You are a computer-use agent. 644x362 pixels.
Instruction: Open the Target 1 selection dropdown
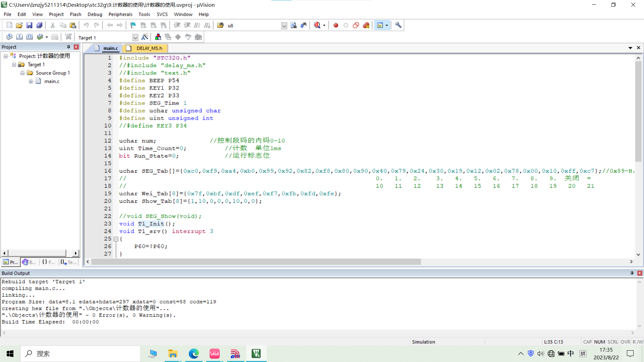tap(135, 38)
